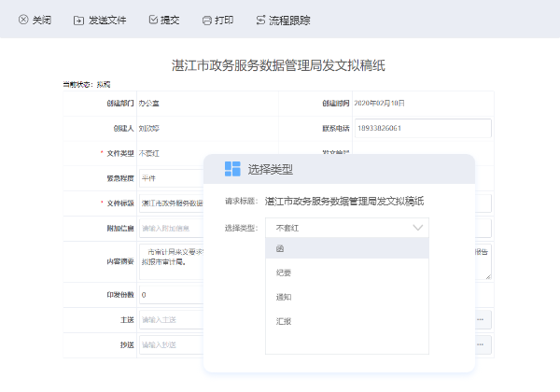Collapse the 选择类型 dropdown using its chevron
This screenshot has width=560, height=392.
[417, 227]
